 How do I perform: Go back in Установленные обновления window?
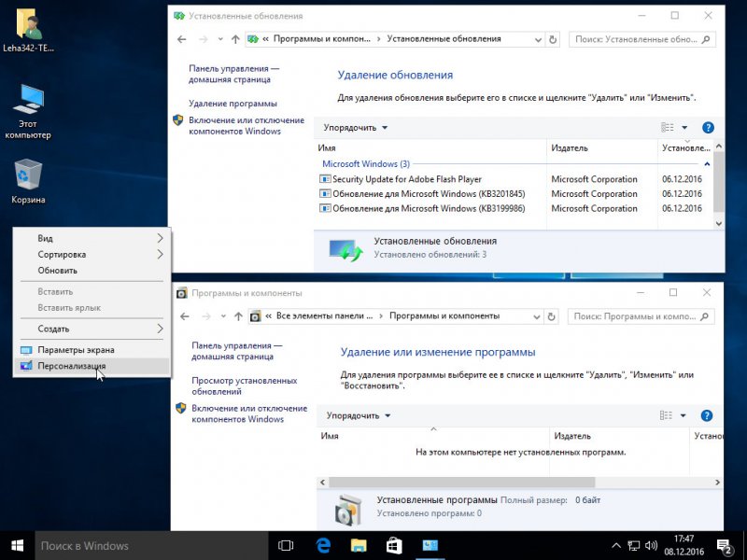pyautogui.click(x=181, y=39)
